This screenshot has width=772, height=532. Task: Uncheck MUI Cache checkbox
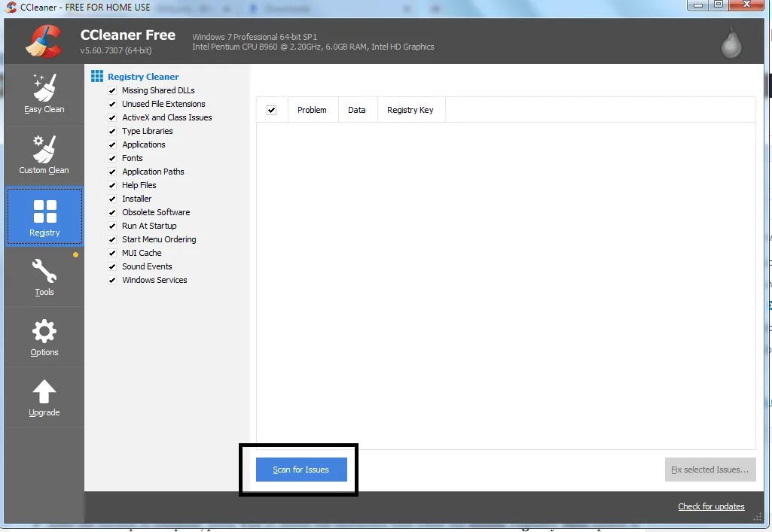click(112, 253)
